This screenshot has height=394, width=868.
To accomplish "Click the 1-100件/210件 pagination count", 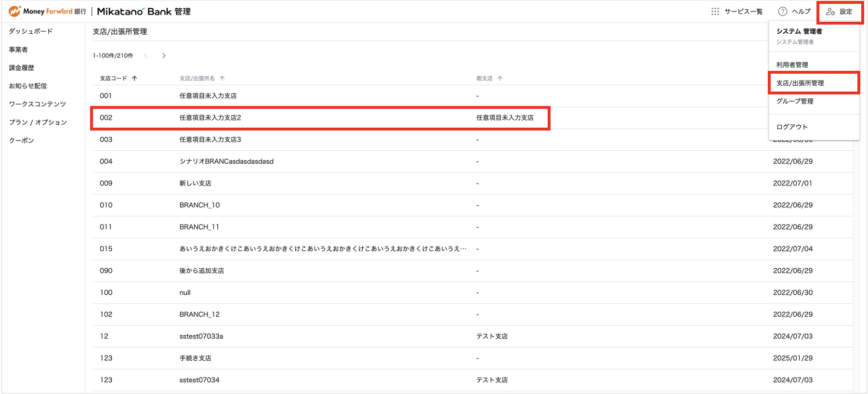I will click(x=113, y=56).
